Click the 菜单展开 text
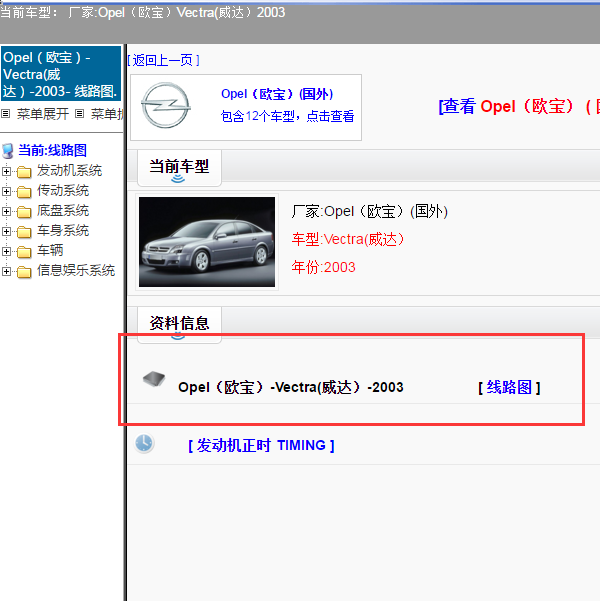This screenshot has height=601, width=600. point(43,113)
